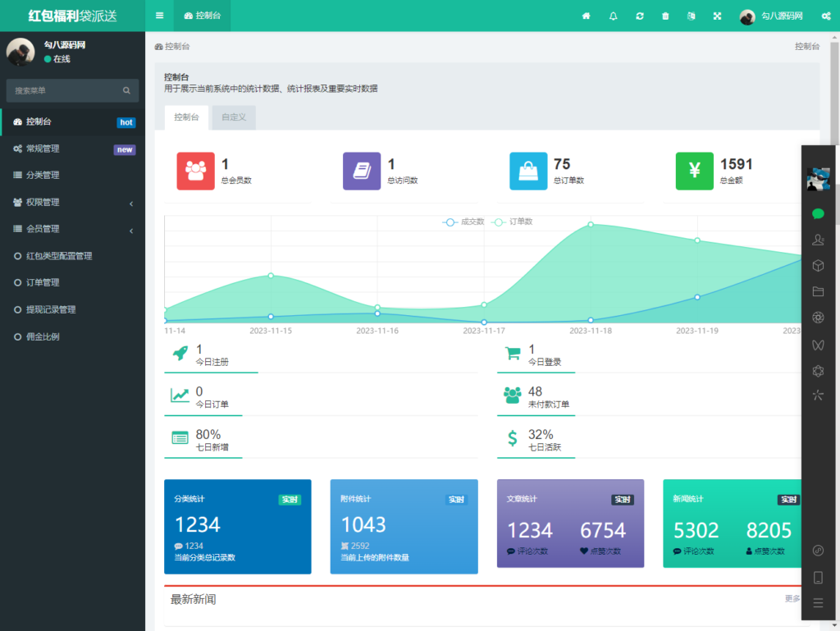The image size is (840, 631).
Task: Focus the 搜索菜单 search field
Action: click(x=66, y=90)
